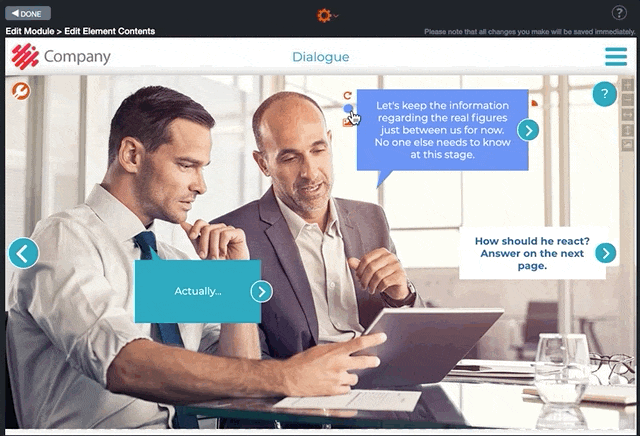Viewport: 640px width, 436px height.
Task: Click the Edit Module breadcrumb link
Action: (30, 31)
